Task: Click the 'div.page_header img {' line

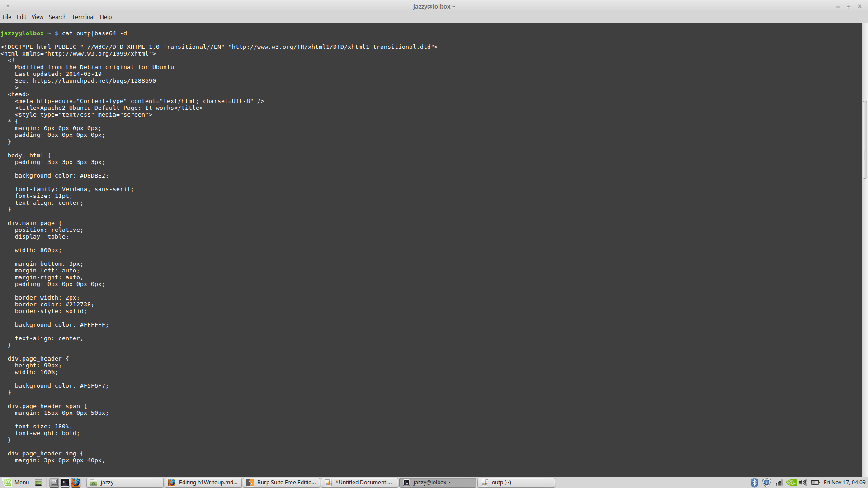Action: tap(46, 454)
